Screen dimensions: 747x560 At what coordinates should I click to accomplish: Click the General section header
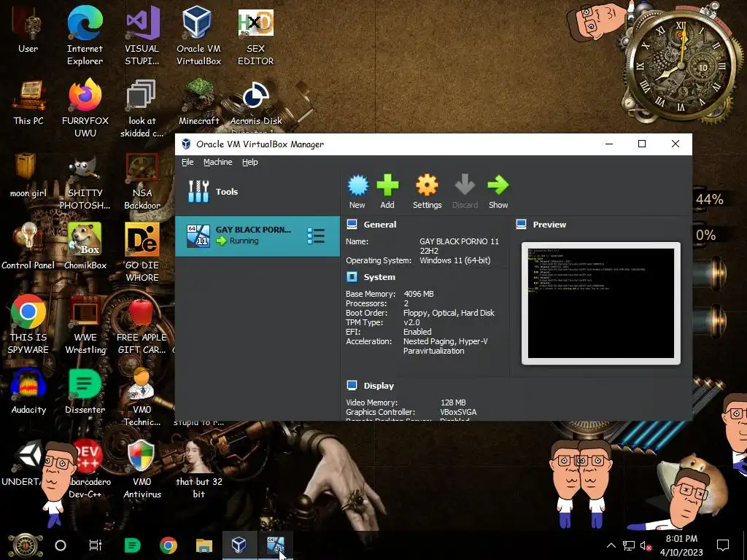click(x=379, y=225)
